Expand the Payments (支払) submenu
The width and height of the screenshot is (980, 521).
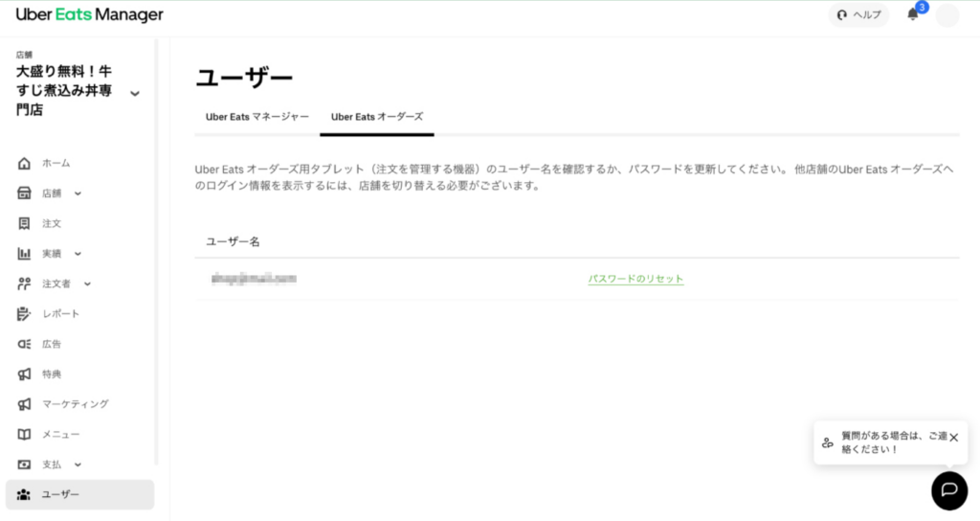point(78,464)
